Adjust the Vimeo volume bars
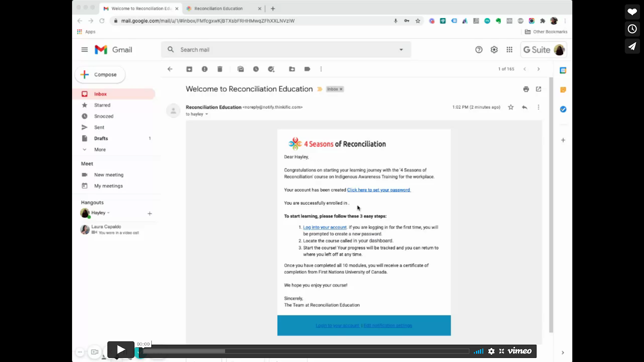Image resolution: width=644 pixels, height=362 pixels. pyautogui.click(x=479, y=351)
